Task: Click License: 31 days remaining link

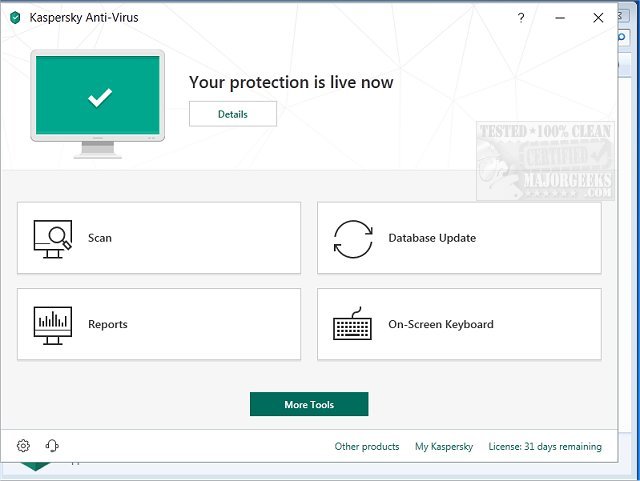Action: click(x=545, y=447)
